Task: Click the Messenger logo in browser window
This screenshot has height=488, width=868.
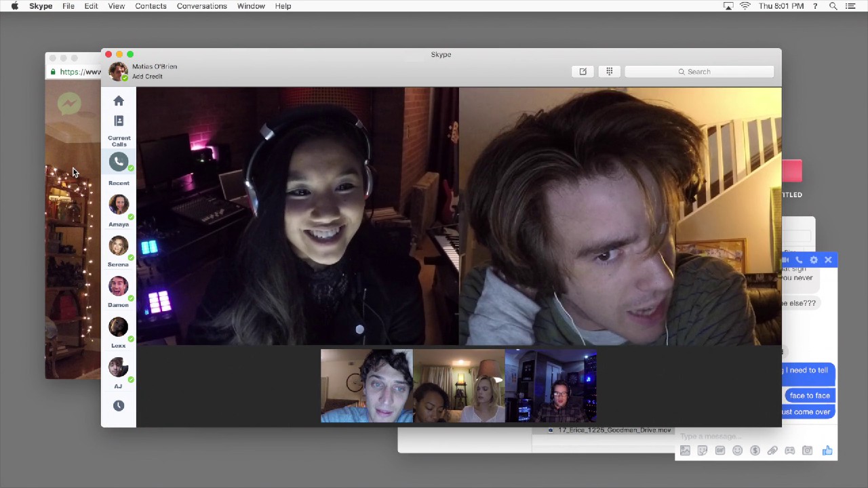Action: click(x=69, y=104)
